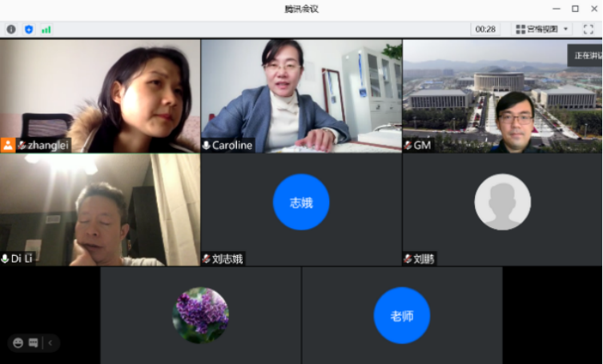
Task: Collapse the floating reaction toolbar arrow
Action: click(50, 342)
